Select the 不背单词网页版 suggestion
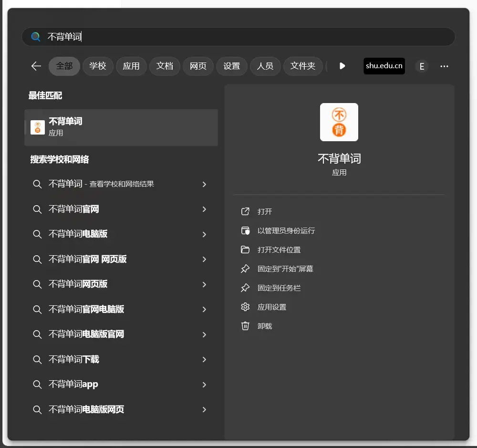 [x=121, y=284]
